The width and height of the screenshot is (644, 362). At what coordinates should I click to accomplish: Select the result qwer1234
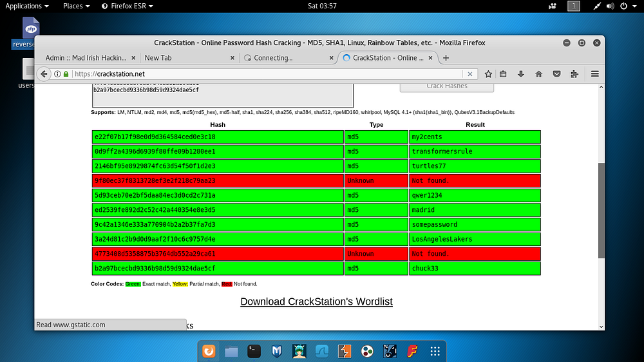pos(427,195)
